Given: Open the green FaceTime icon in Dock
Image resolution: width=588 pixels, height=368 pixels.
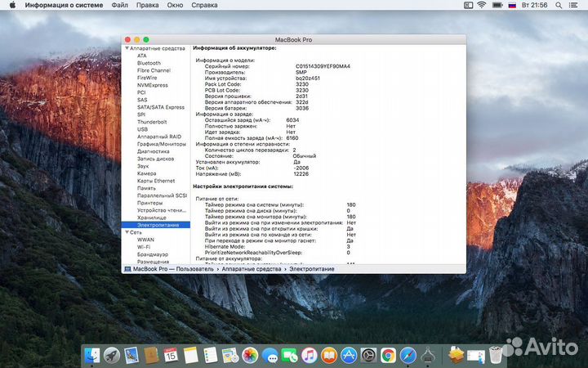Looking at the screenshot, I should (289, 355).
